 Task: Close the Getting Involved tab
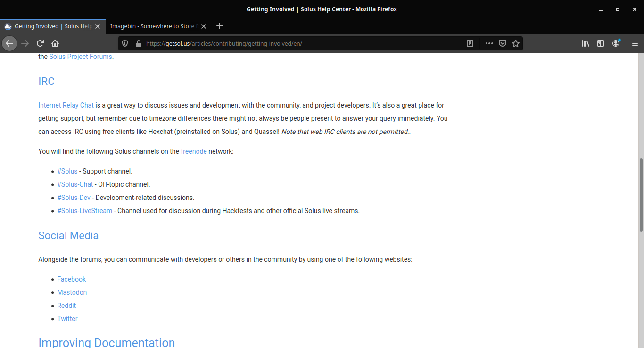coord(98,26)
